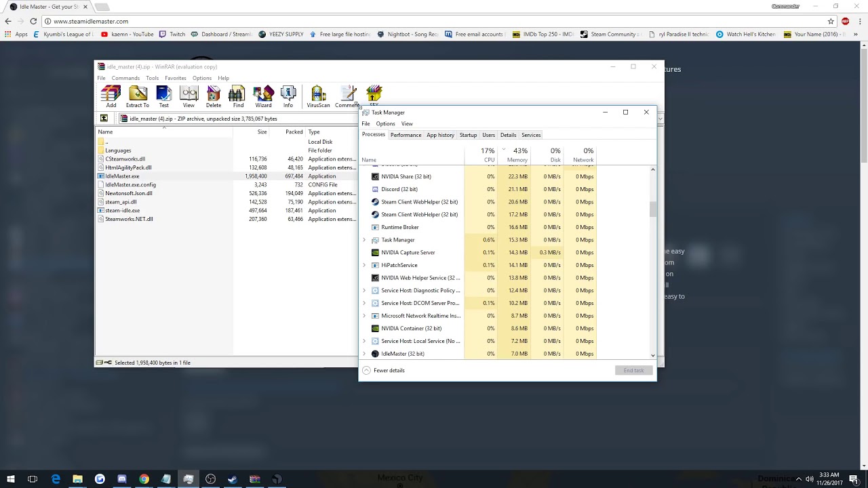
Task: Expand the Task Manager process group
Action: coord(364,240)
